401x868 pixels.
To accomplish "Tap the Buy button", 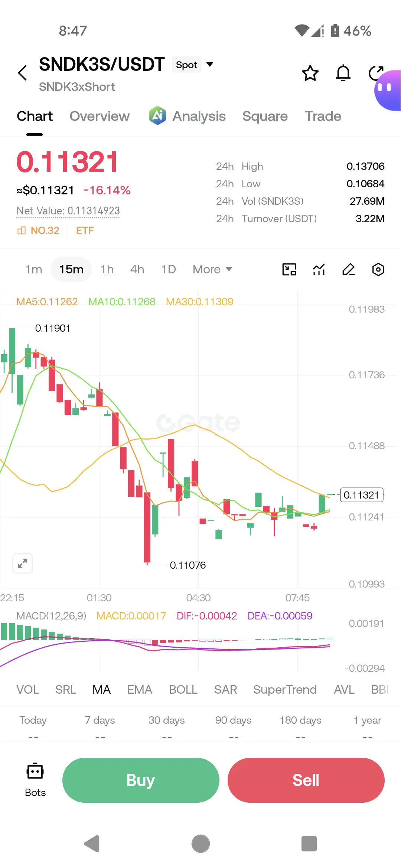I will (141, 780).
